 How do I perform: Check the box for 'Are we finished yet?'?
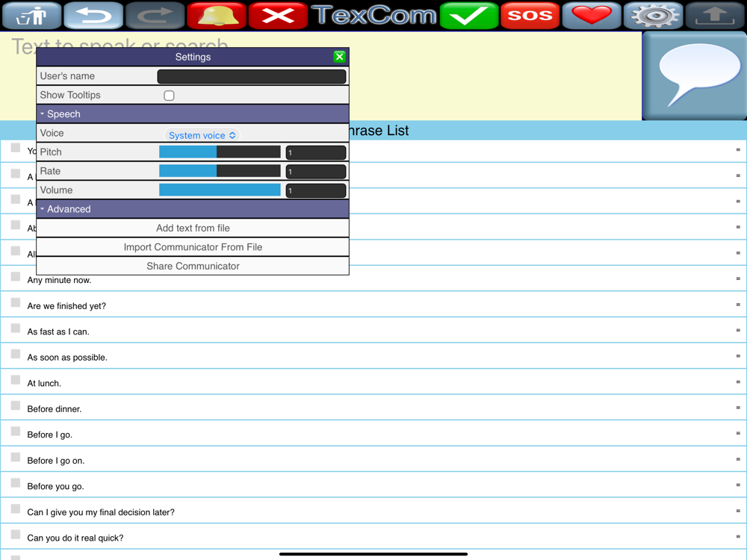[16, 302]
